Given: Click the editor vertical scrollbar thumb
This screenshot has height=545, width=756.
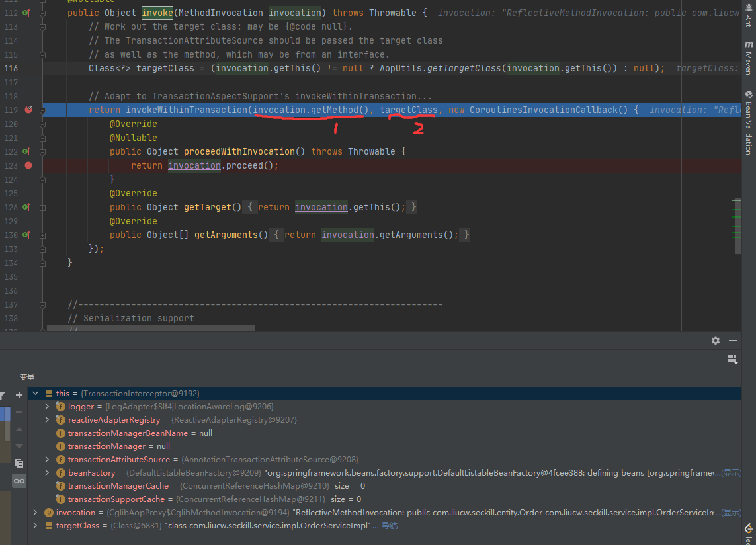Looking at the screenshot, I should click(x=738, y=225).
